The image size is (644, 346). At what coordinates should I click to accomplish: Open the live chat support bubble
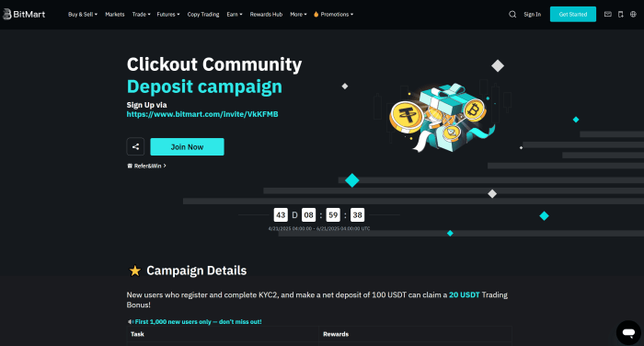(628, 332)
